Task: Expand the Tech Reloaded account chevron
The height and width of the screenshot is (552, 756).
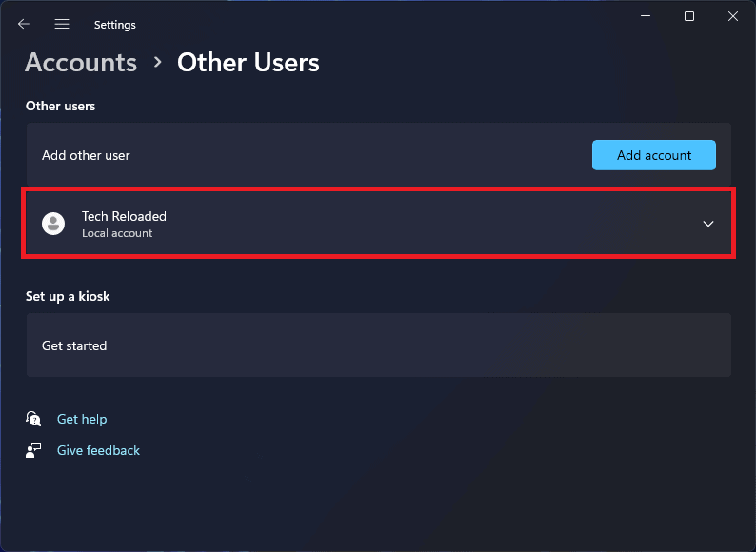Action: tap(707, 224)
